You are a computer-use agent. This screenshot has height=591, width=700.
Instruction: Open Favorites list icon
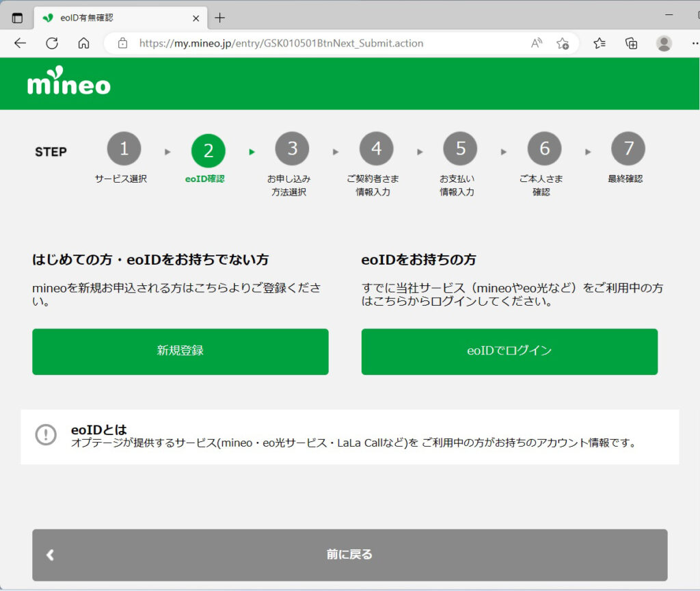600,43
